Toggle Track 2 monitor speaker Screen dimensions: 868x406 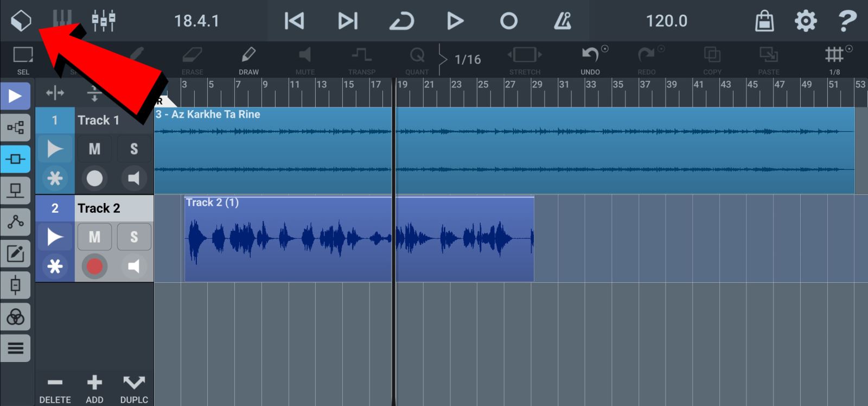click(x=133, y=267)
